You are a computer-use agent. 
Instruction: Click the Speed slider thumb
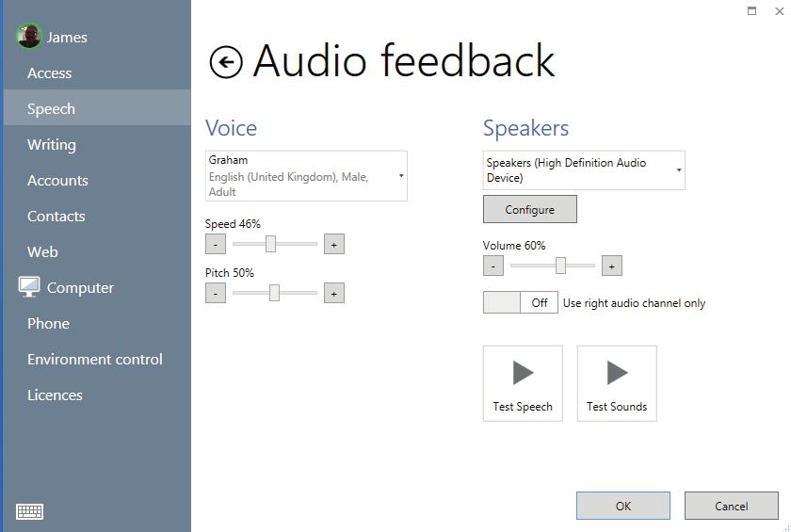(x=271, y=244)
